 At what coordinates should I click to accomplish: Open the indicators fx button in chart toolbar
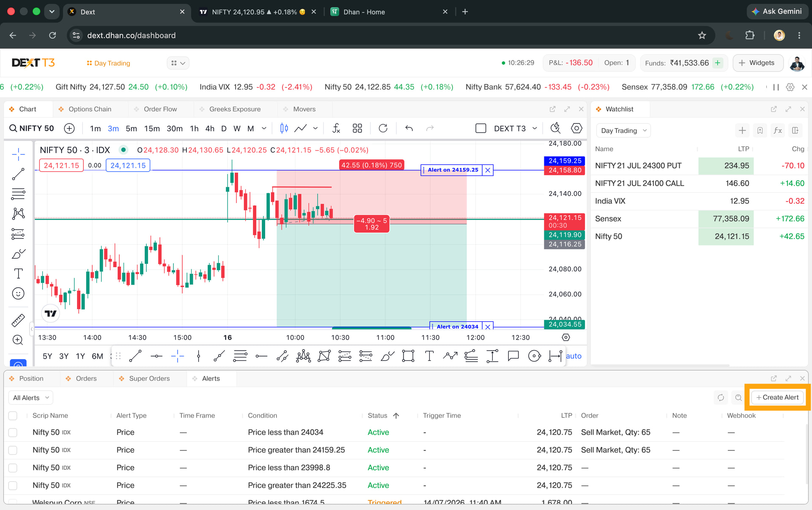pos(336,128)
